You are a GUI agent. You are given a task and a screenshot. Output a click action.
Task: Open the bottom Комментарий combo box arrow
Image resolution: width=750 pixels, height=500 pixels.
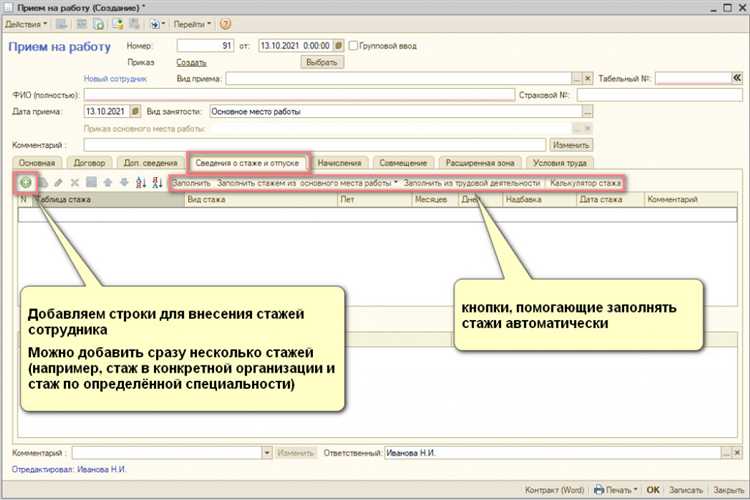[x=267, y=453]
